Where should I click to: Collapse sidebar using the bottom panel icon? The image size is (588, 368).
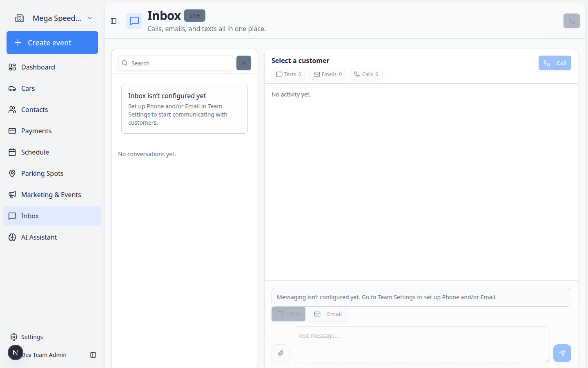point(93,355)
